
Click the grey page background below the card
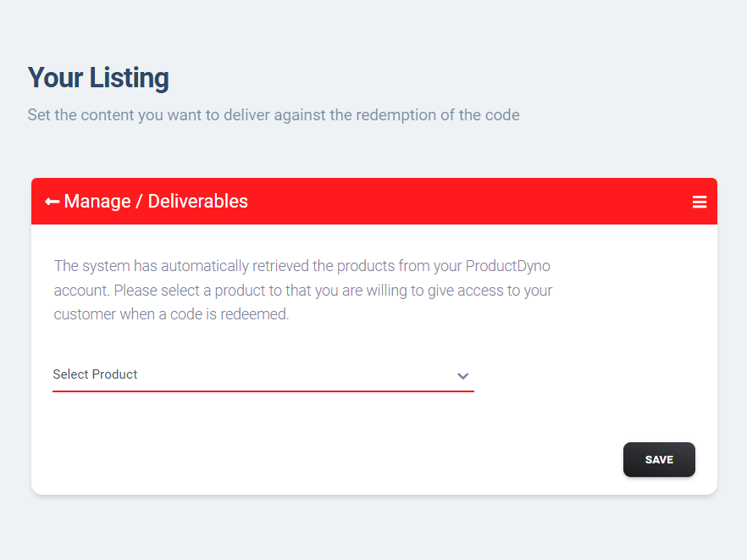tap(373, 529)
